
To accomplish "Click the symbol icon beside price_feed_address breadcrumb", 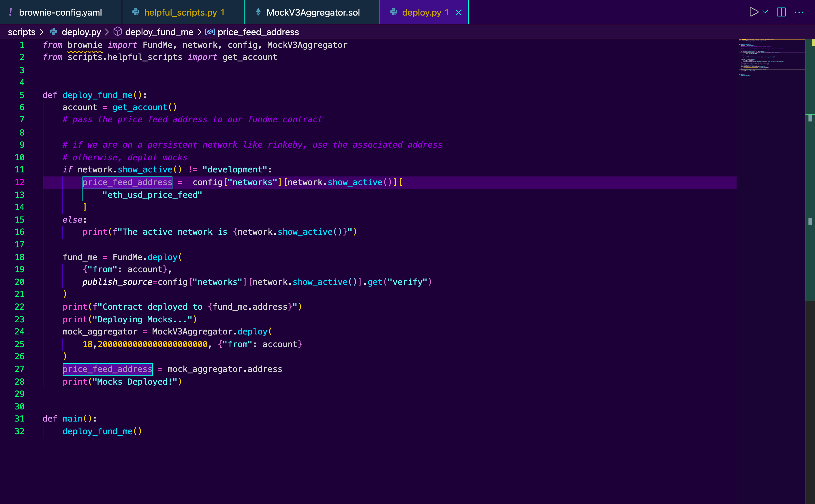I will point(210,32).
